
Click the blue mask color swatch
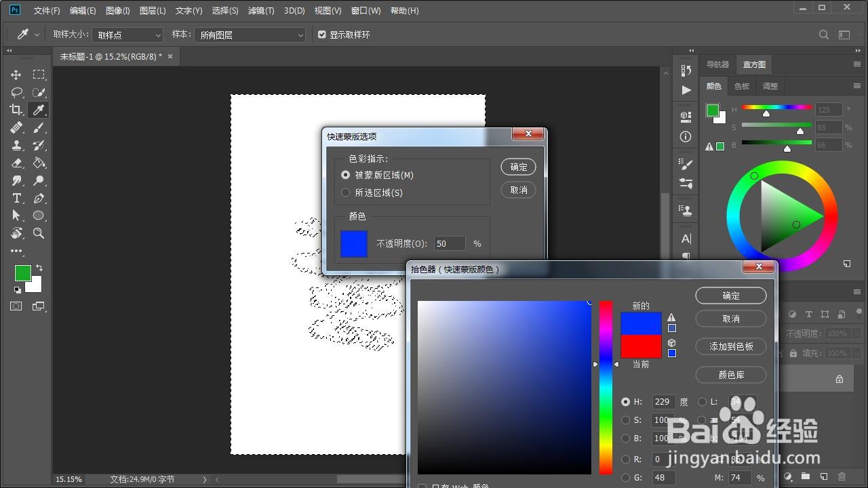click(353, 244)
